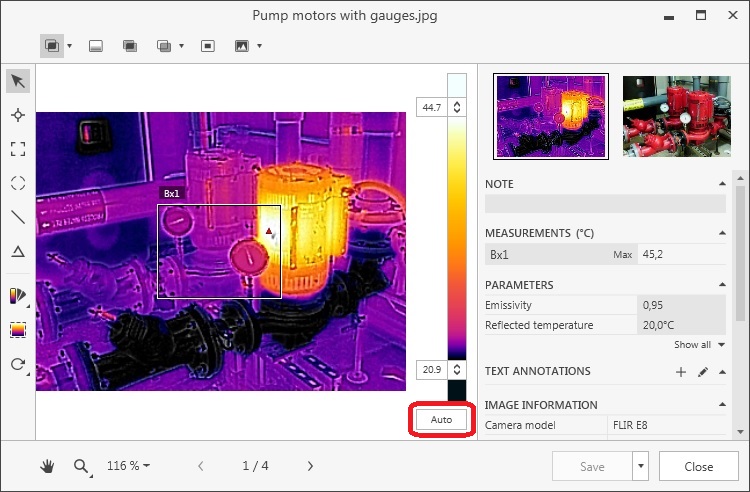The image size is (750, 492).
Task: Choose the circle measurement tool
Action: pos(18,183)
